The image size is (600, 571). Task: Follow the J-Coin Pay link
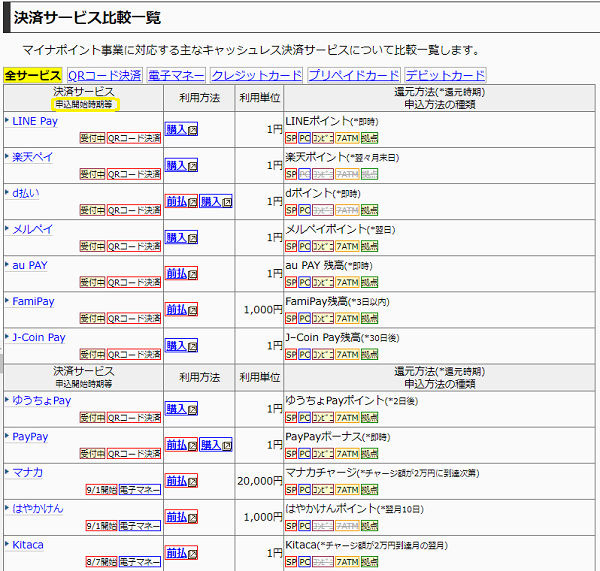39,338
